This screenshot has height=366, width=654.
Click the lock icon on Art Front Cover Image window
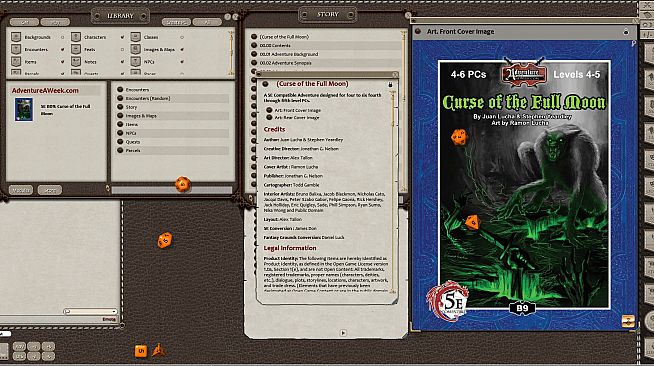(626, 32)
